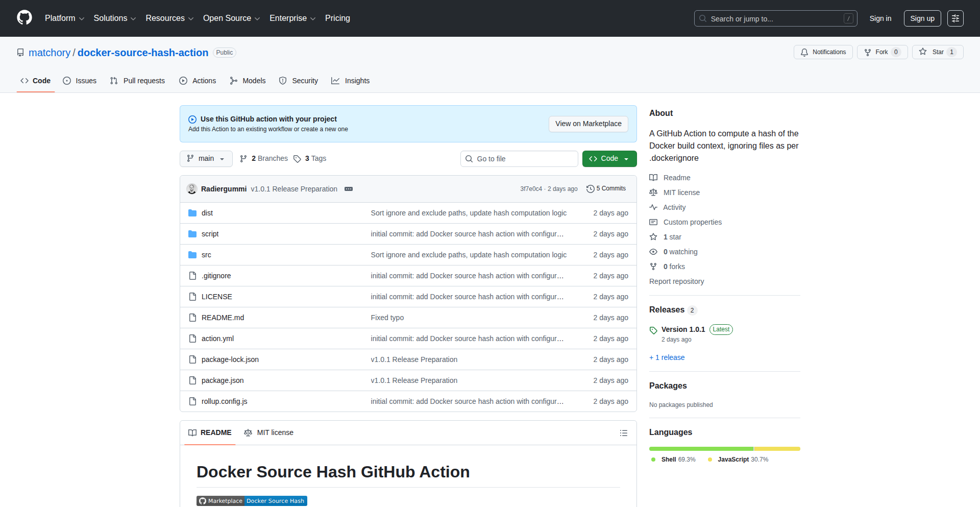Star the repository using the star icon
This screenshot has width=980, height=507.
pyautogui.click(x=923, y=52)
